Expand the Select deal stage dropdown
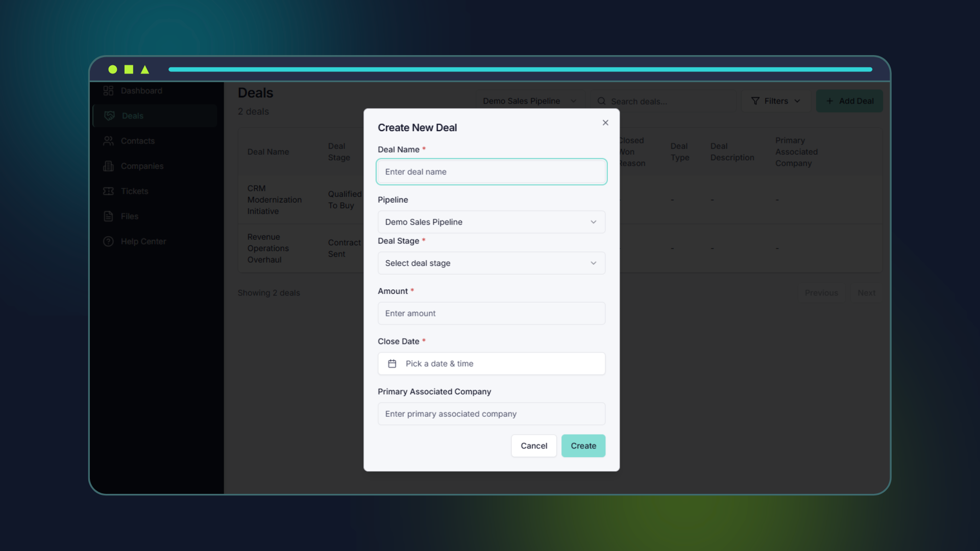Screen dimensions: 980x551 (491, 263)
